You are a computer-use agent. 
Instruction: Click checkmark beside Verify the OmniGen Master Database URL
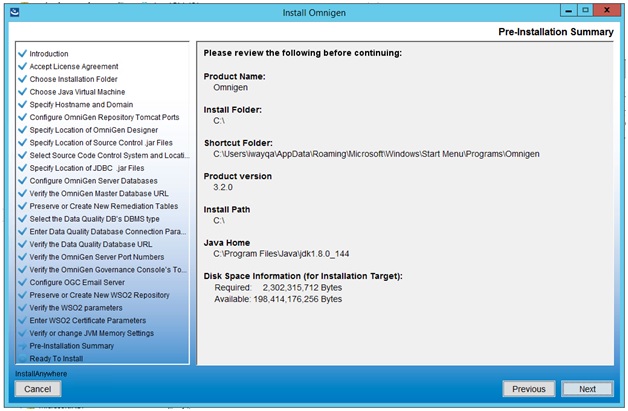[x=22, y=193]
